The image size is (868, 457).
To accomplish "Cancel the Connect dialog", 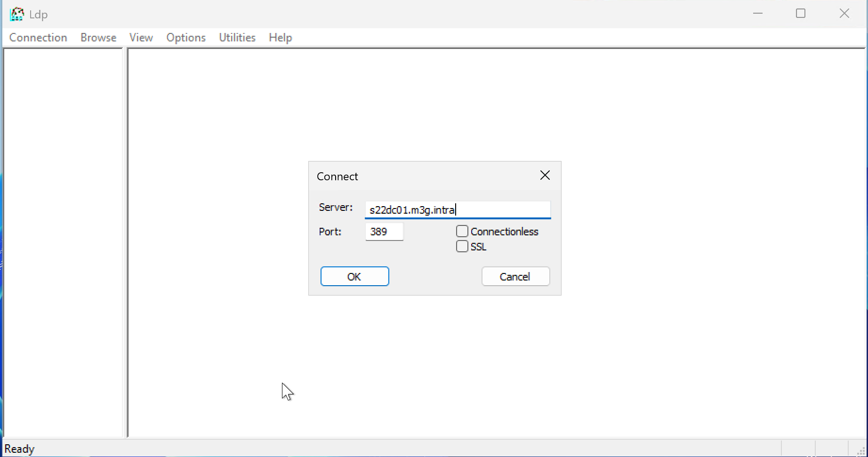I will pos(515,277).
